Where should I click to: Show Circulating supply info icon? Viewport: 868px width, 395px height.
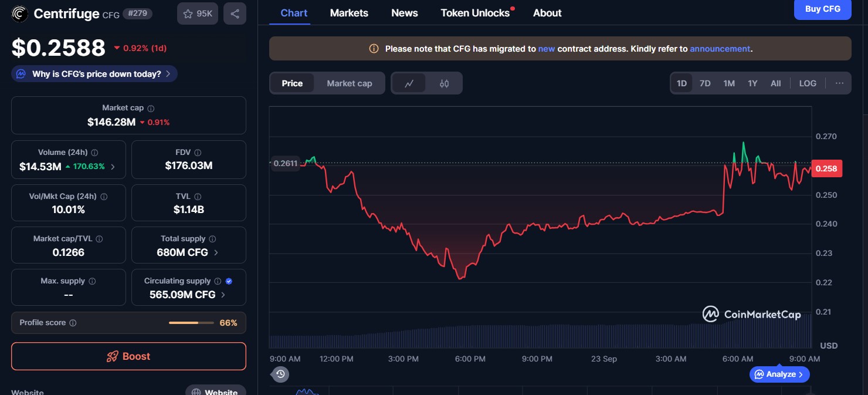click(218, 281)
